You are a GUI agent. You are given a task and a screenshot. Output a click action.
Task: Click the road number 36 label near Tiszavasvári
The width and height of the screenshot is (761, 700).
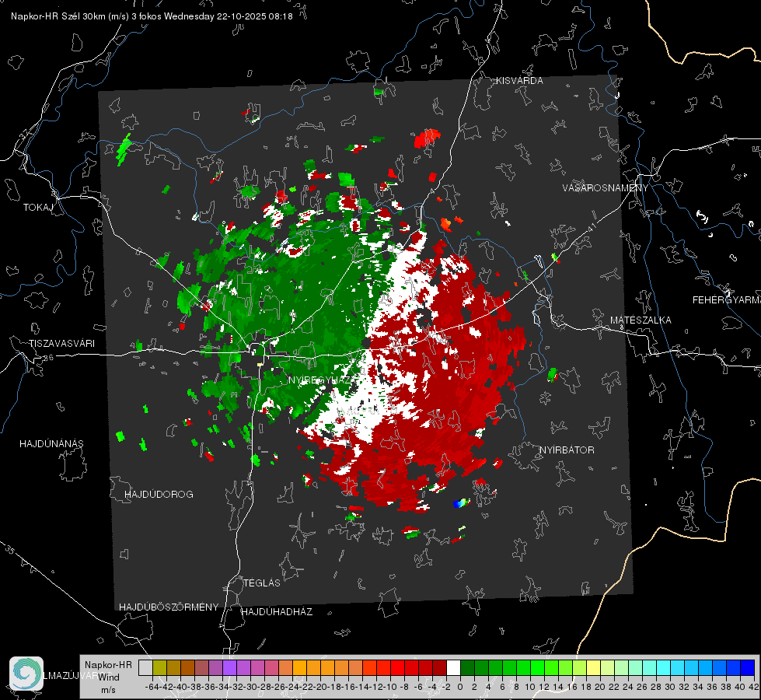pyautogui.click(x=48, y=358)
